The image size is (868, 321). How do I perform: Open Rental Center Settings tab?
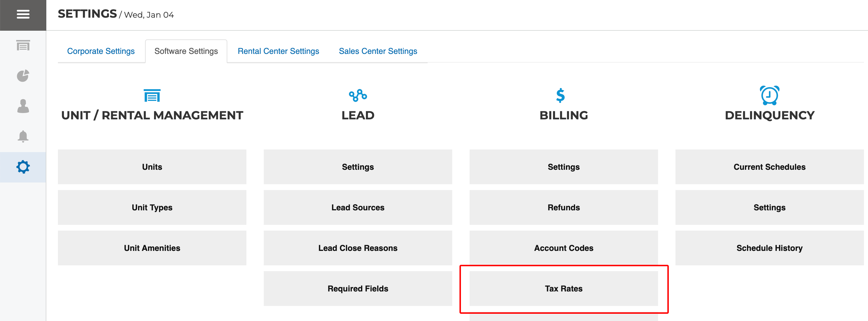tap(278, 51)
